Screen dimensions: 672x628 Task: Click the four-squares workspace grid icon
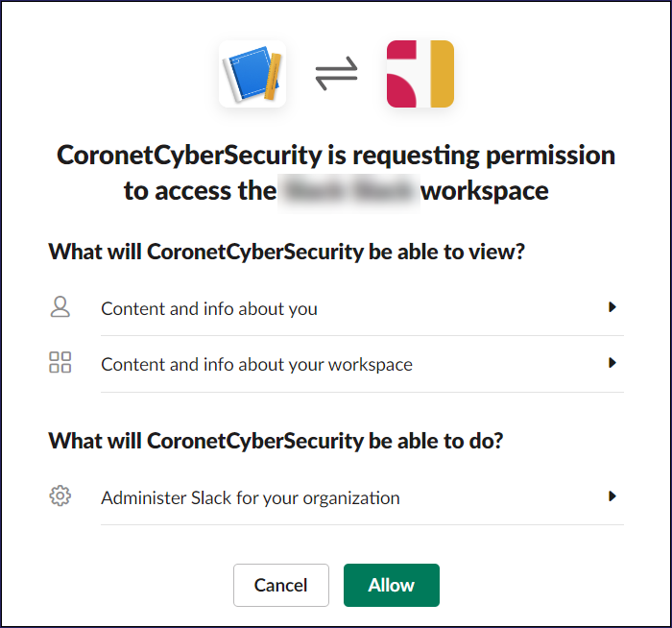coord(60,363)
